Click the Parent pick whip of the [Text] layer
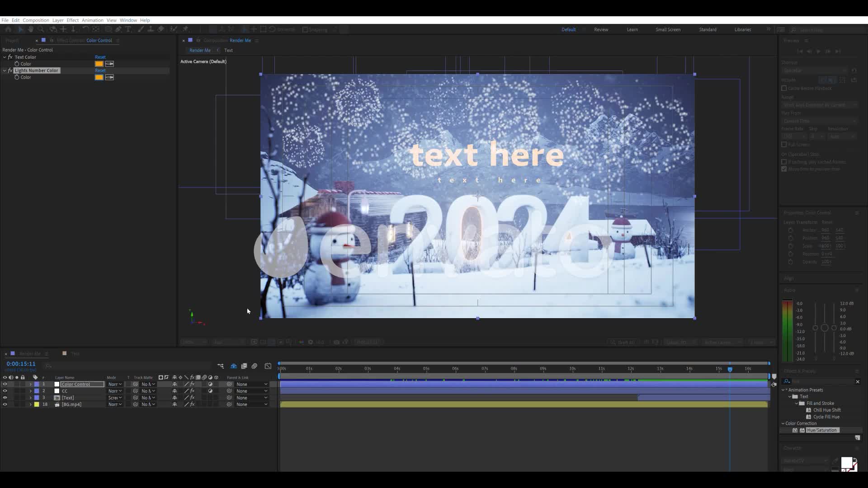The width and height of the screenshot is (868, 488). pyautogui.click(x=229, y=398)
